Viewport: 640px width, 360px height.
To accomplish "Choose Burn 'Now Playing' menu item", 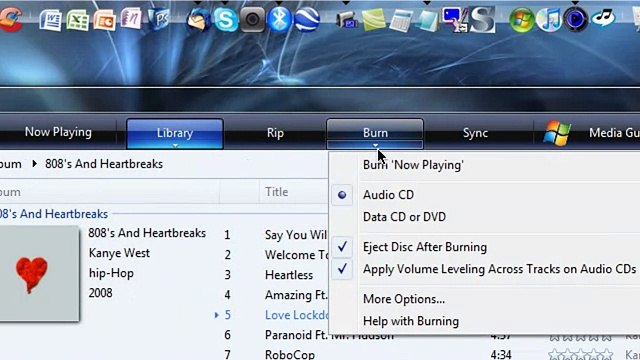I will [413, 165].
